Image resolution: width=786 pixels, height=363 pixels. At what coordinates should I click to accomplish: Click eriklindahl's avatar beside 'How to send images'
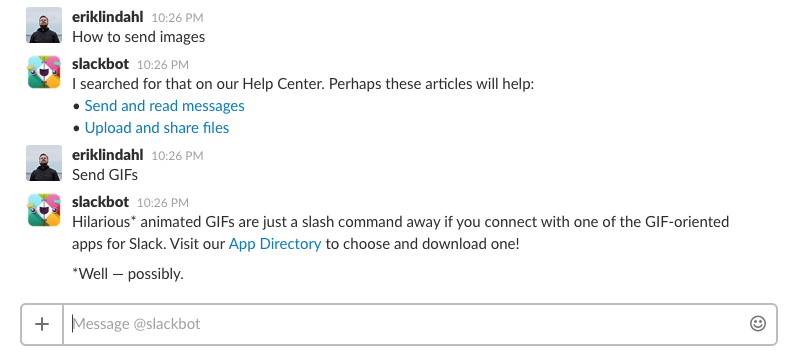pyautogui.click(x=44, y=25)
